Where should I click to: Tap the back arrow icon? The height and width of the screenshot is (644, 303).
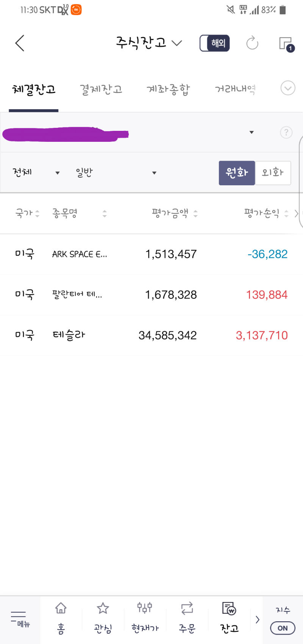[20, 43]
